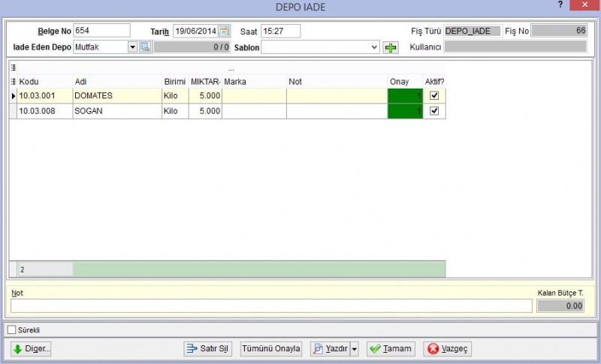
Task: Click the green plus icon beside Sablon
Action: click(x=391, y=47)
